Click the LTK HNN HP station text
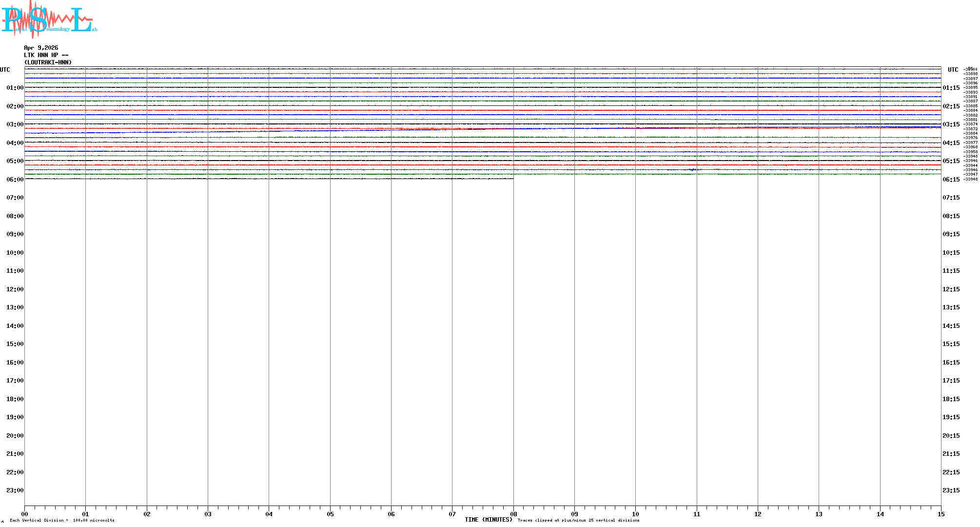 [x=46, y=55]
